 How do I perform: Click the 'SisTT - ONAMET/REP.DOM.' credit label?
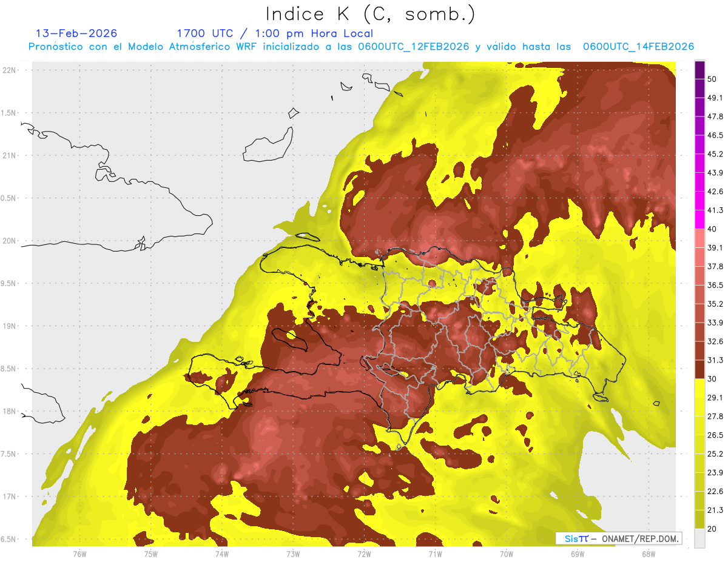click(x=618, y=538)
